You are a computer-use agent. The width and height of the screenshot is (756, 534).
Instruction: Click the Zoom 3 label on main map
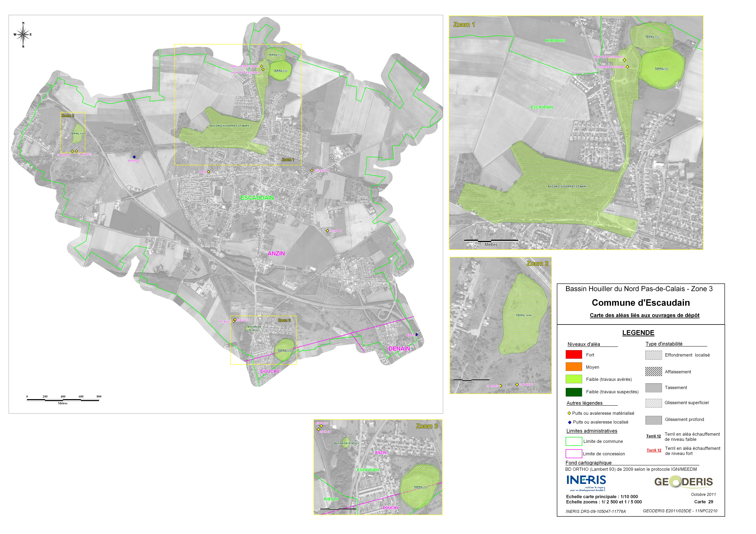(x=284, y=320)
